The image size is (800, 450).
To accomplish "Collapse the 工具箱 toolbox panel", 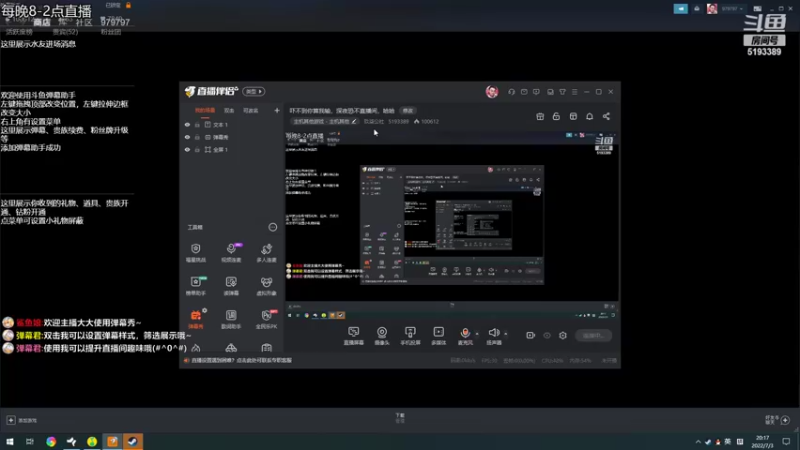I will [x=273, y=227].
